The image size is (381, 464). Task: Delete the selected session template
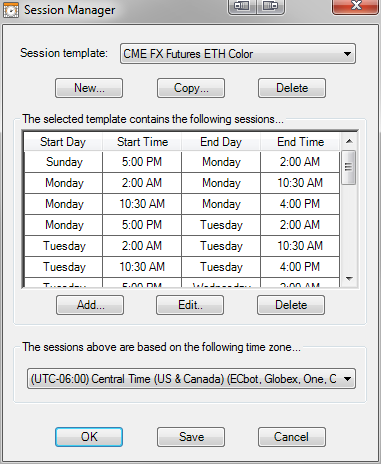pos(292,88)
